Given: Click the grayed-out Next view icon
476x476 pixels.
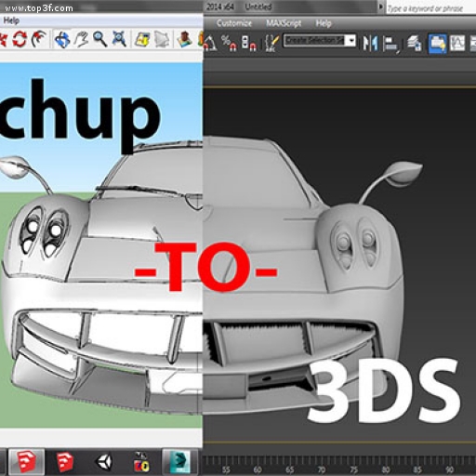Looking at the screenshot, I should pyautogui.click(x=162, y=40).
